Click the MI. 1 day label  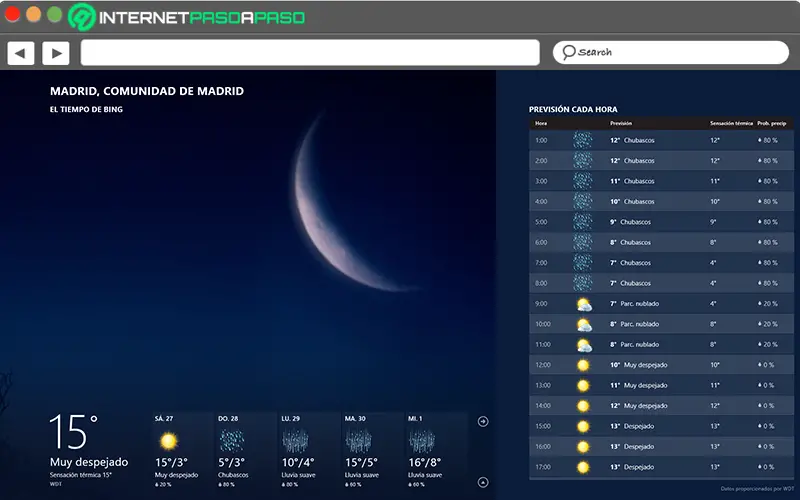(x=415, y=418)
